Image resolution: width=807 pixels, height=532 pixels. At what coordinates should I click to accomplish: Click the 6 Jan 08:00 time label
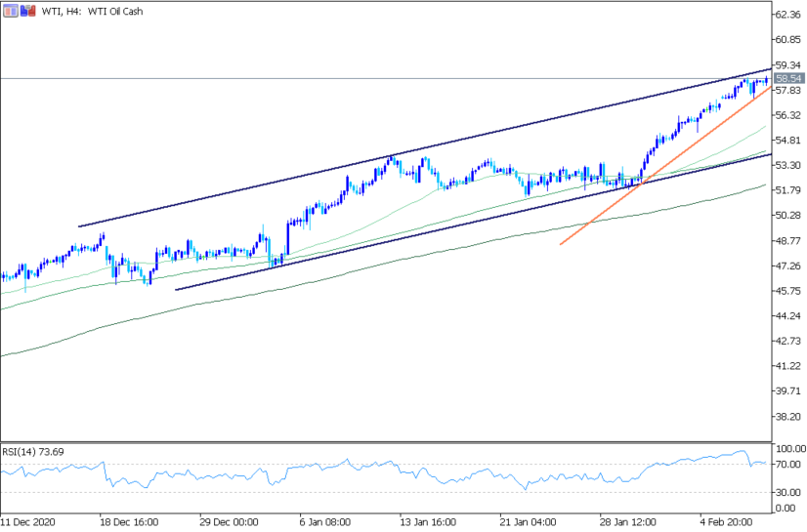coord(325,522)
